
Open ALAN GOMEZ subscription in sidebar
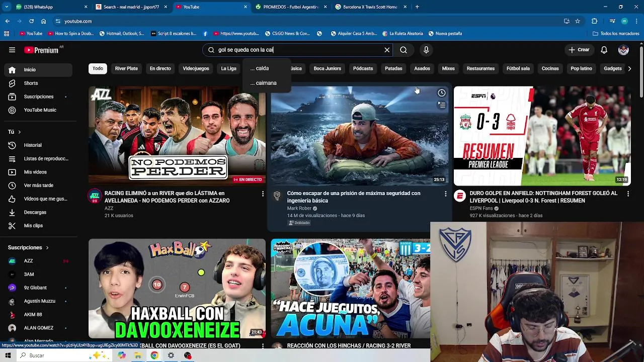click(x=38, y=328)
